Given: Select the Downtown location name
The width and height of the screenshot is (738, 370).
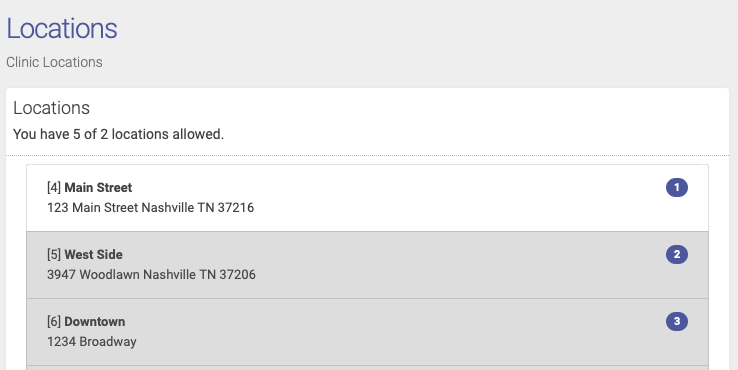Looking at the screenshot, I should [95, 322].
